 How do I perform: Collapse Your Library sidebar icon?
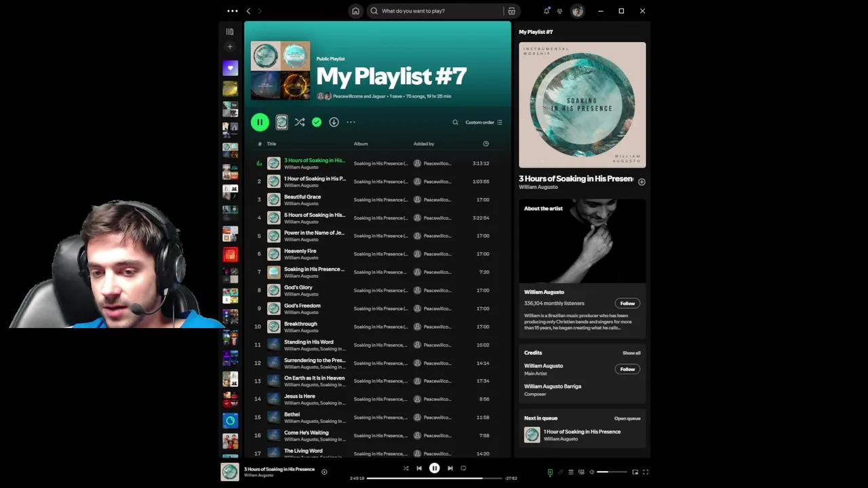point(230,32)
